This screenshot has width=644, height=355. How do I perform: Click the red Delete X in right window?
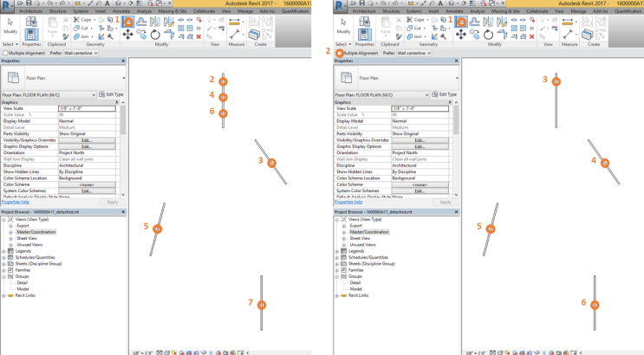click(532, 36)
